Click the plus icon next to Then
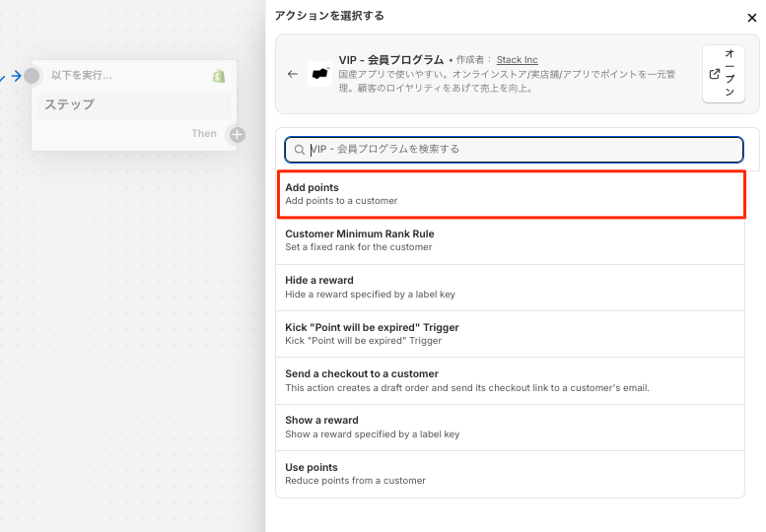The width and height of the screenshot is (766, 532). (x=238, y=135)
